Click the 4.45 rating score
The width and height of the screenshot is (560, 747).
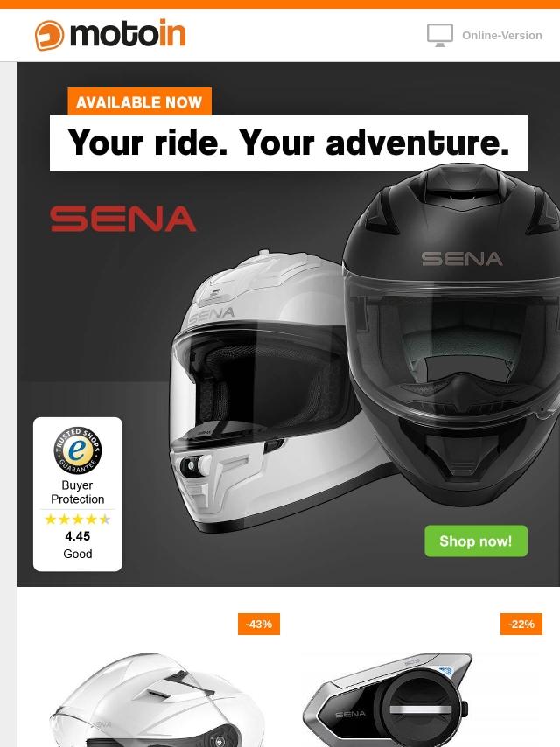78,536
